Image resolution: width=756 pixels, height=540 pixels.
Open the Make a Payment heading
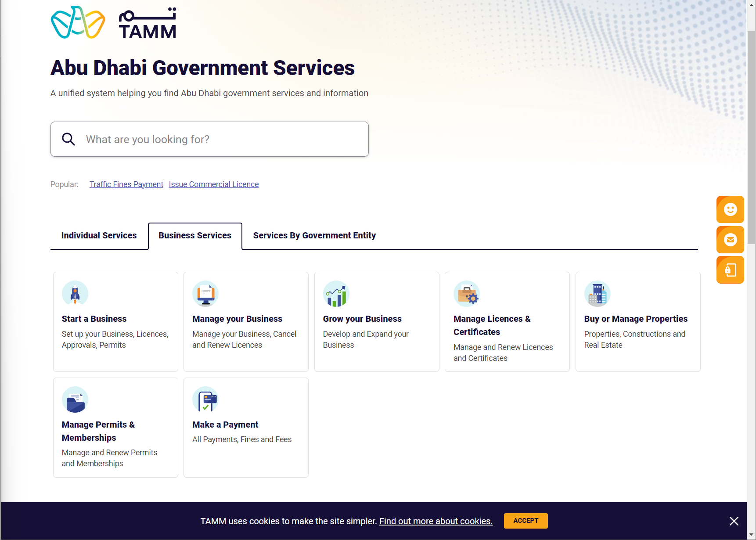pos(225,425)
